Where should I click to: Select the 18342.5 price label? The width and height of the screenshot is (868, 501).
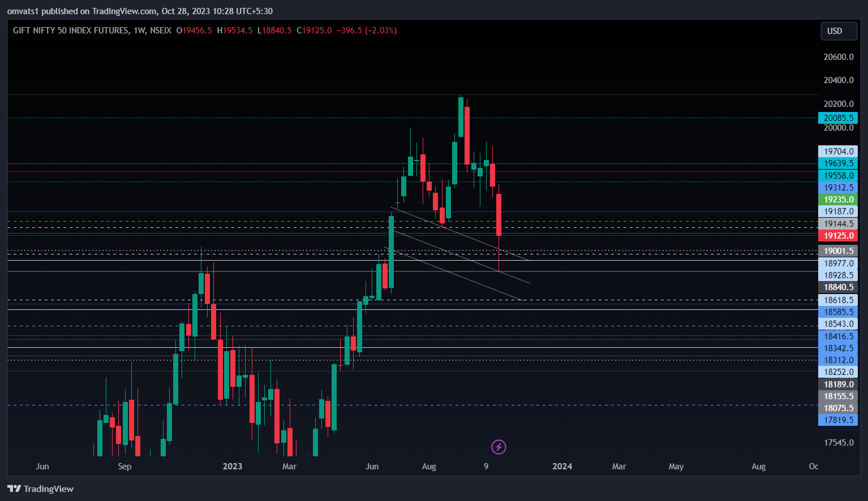(838, 348)
